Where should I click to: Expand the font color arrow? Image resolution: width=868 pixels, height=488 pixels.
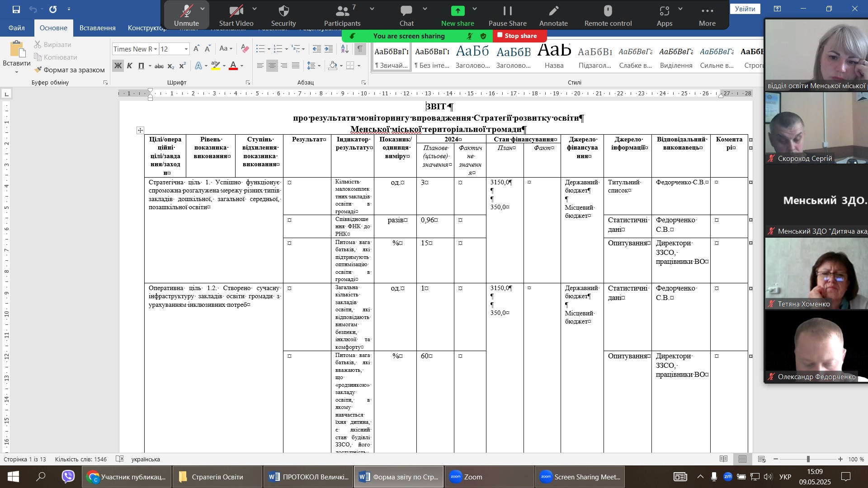(242, 66)
